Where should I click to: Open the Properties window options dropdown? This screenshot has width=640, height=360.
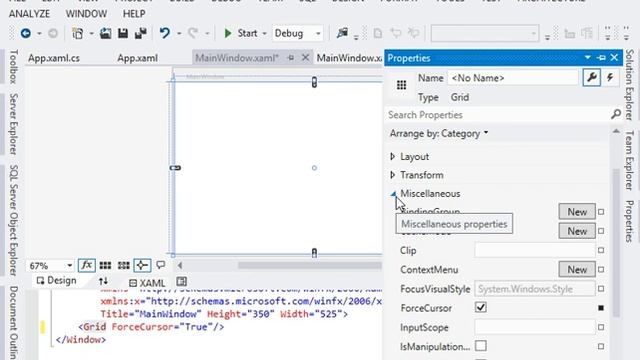click(587, 58)
